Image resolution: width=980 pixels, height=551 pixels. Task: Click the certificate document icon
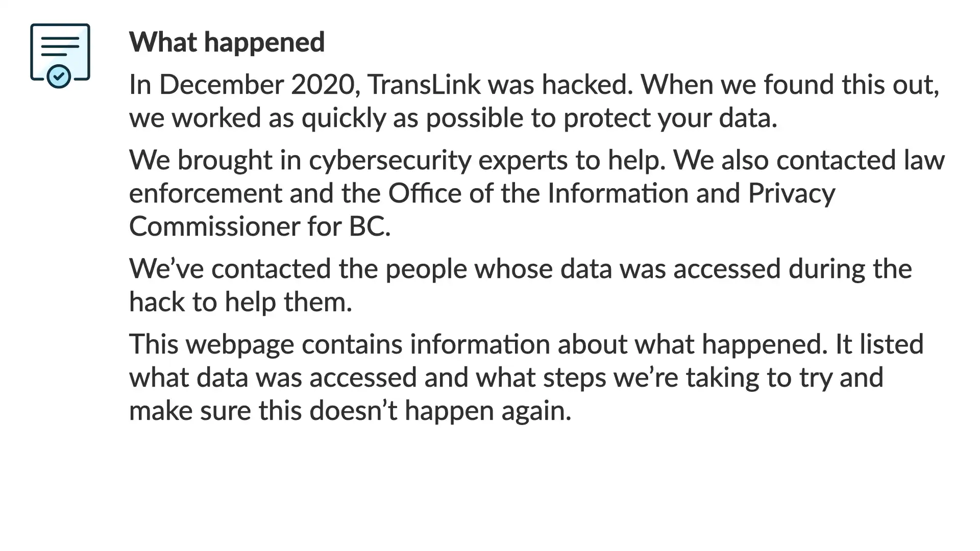click(60, 56)
